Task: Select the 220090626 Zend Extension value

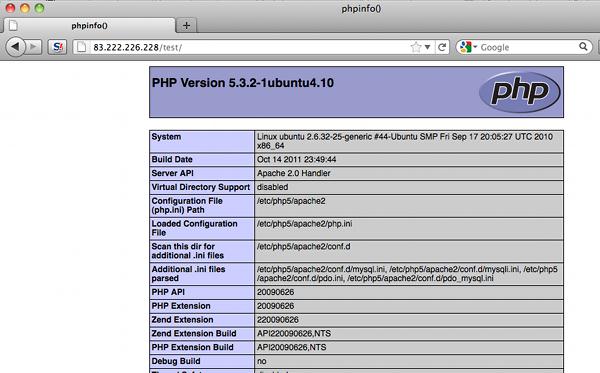Action: tap(278, 319)
